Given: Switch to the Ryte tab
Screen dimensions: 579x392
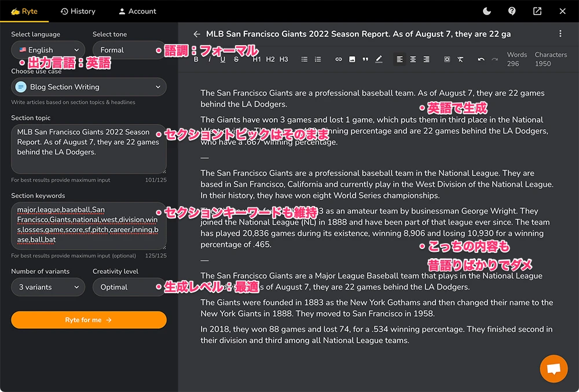Looking at the screenshot, I should click(x=24, y=11).
